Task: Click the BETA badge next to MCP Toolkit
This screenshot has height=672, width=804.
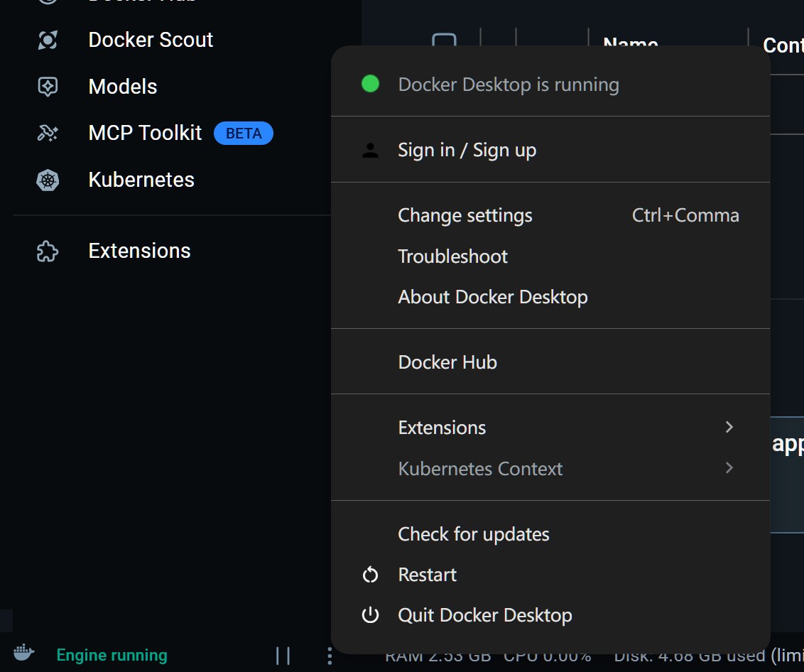Action: (x=244, y=134)
